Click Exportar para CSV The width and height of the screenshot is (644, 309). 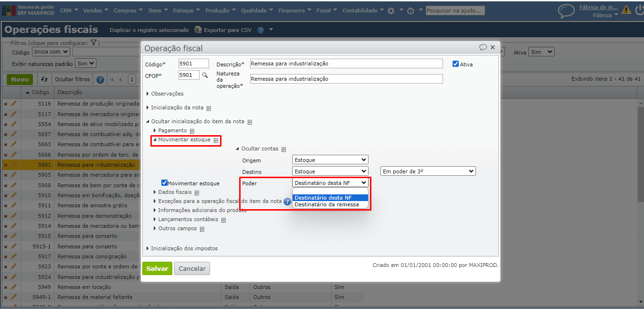(x=223, y=30)
